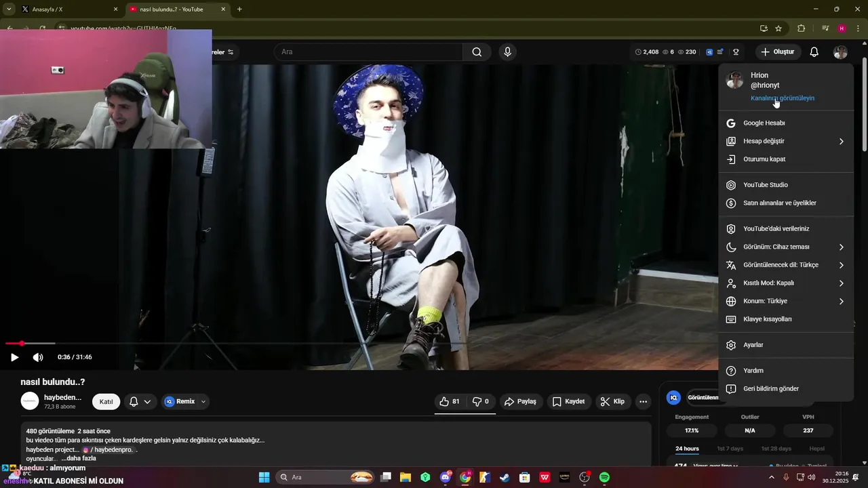The width and height of the screenshot is (868, 488).
Task: Open the notifications bell in header
Action: (814, 52)
